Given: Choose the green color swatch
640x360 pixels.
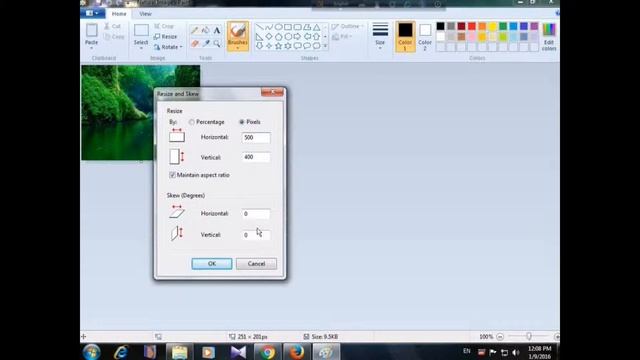Looking at the screenshot, I should pos(503,26).
